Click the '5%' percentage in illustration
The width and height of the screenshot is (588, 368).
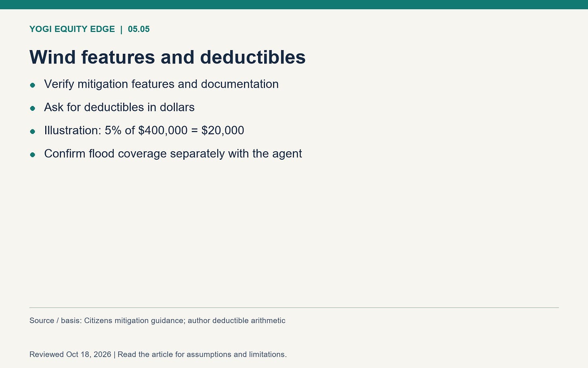(x=113, y=130)
